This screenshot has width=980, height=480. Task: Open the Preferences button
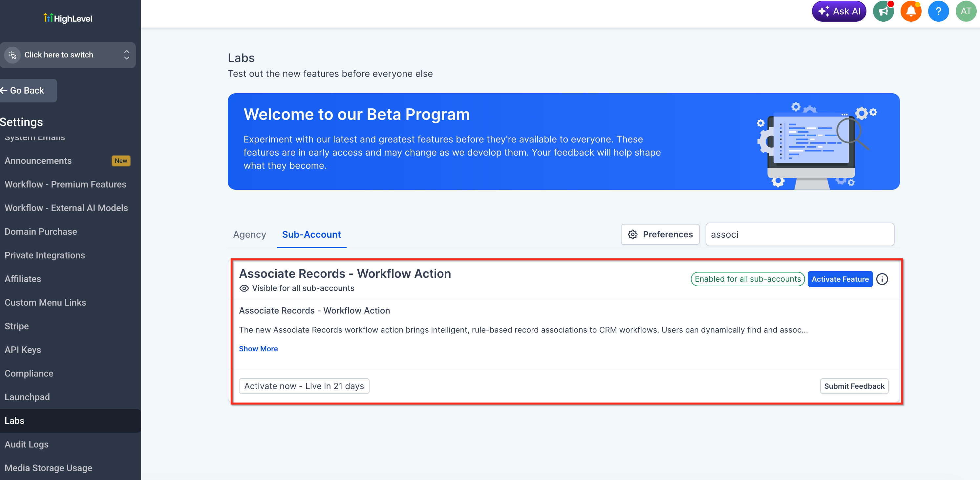pos(660,234)
